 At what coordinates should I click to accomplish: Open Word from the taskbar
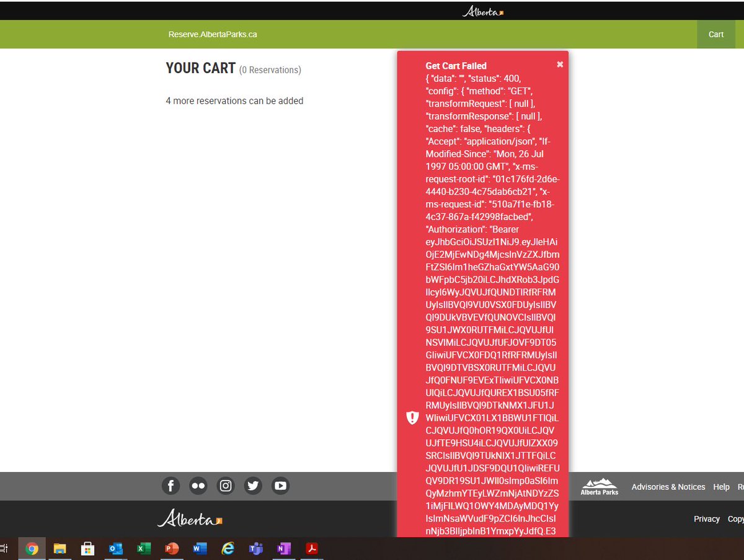(200, 548)
